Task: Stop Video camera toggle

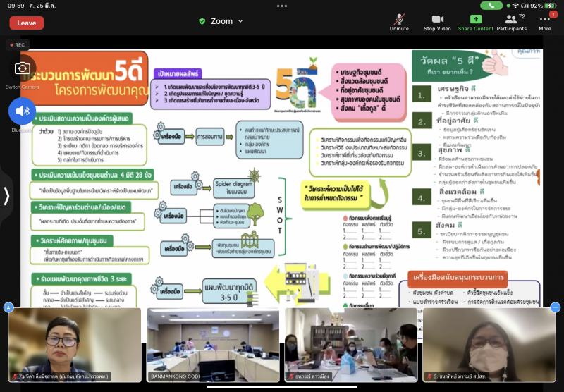Action: (437, 23)
